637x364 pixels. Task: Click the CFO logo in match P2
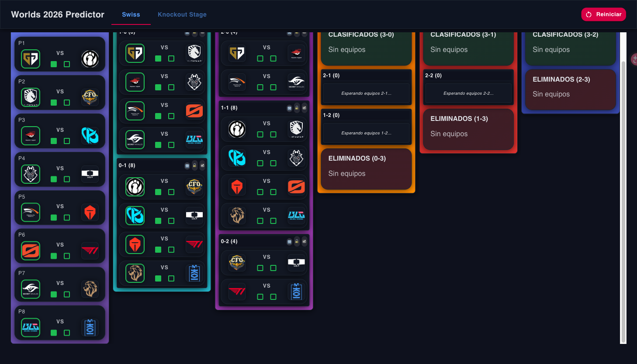tap(90, 97)
